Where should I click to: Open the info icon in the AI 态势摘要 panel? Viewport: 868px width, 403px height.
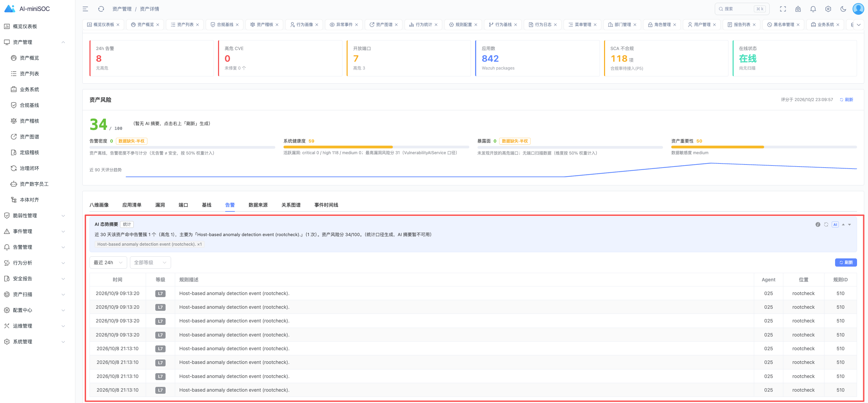coord(818,224)
